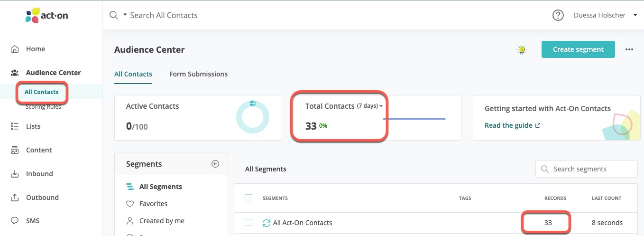The height and width of the screenshot is (236, 644).
Task: Sort by the RECORDS column header
Action: point(555,198)
